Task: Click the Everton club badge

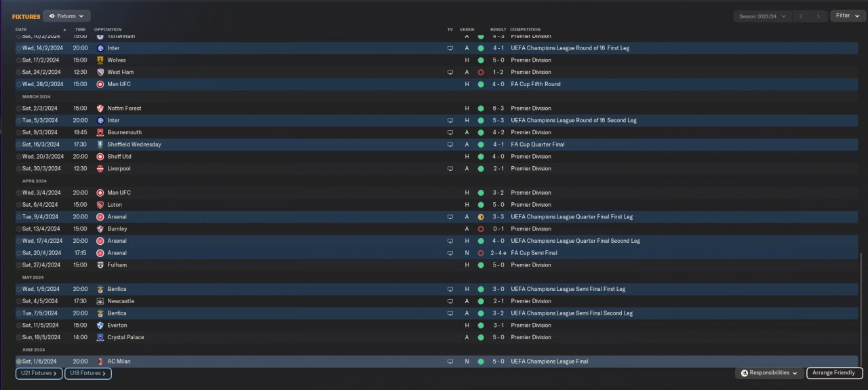Action: coord(100,326)
